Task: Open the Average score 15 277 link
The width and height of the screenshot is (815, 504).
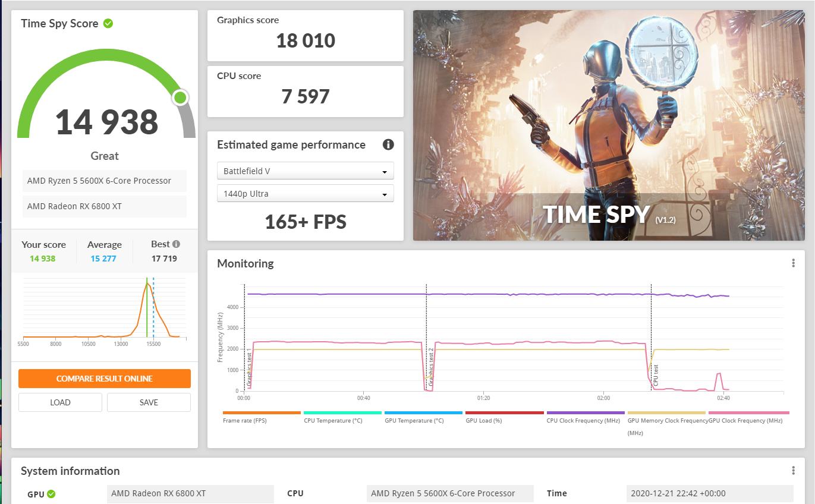Action: tap(105, 258)
